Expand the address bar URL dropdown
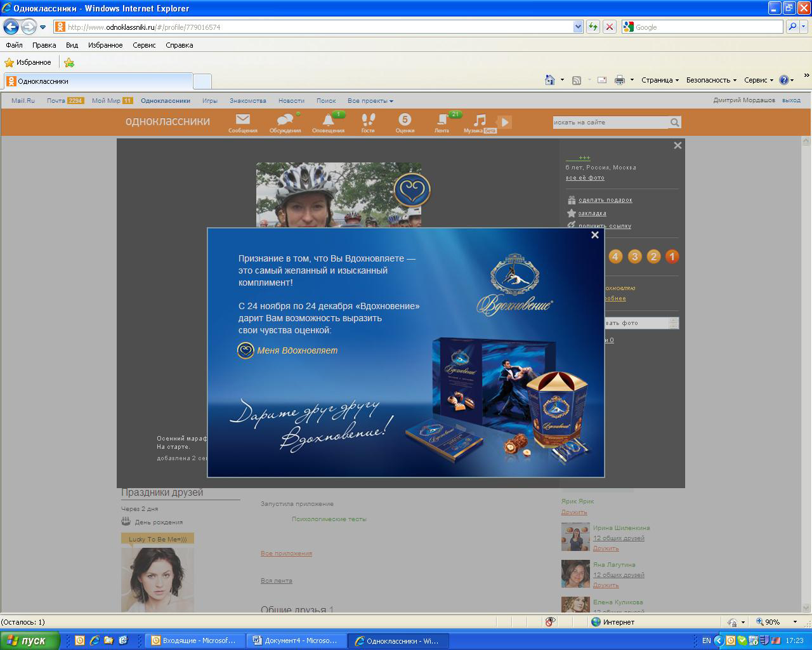The image size is (812, 650). pos(578,27)
